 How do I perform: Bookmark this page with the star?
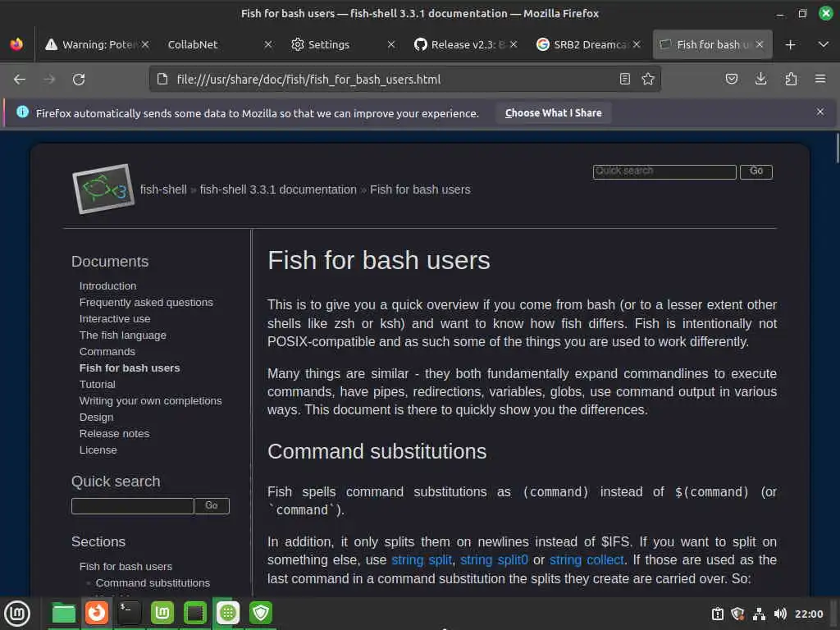648,79
